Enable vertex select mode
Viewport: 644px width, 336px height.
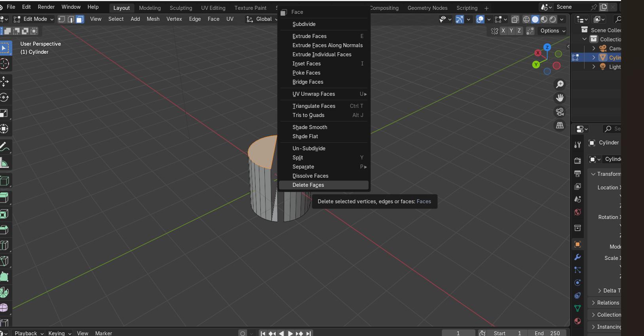click(62, 19)
